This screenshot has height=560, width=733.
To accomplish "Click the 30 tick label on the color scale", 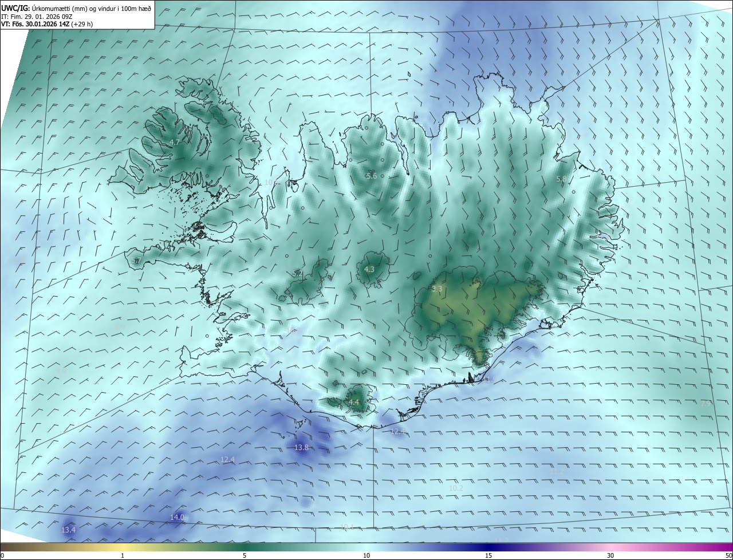I will [610, 555].
